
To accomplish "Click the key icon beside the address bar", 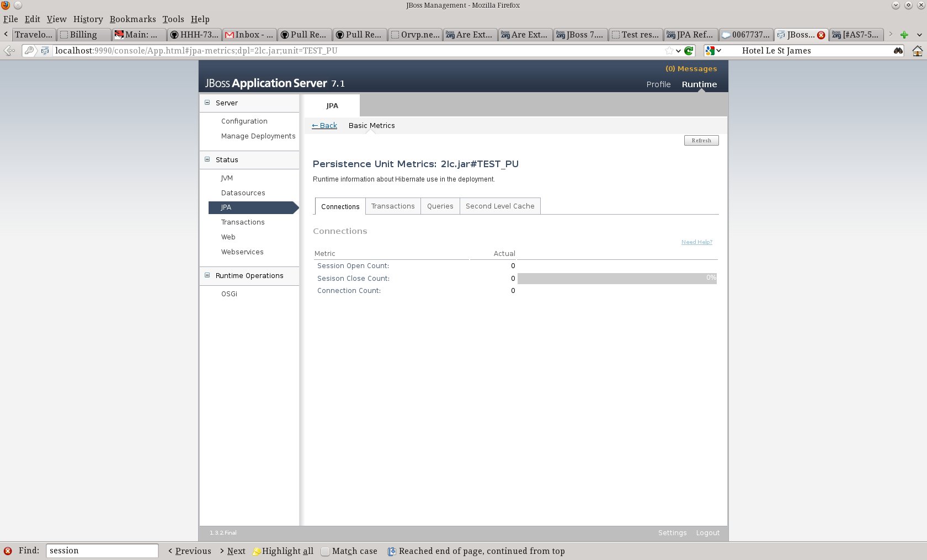I will pyautogui.click(x=29, y=51).
